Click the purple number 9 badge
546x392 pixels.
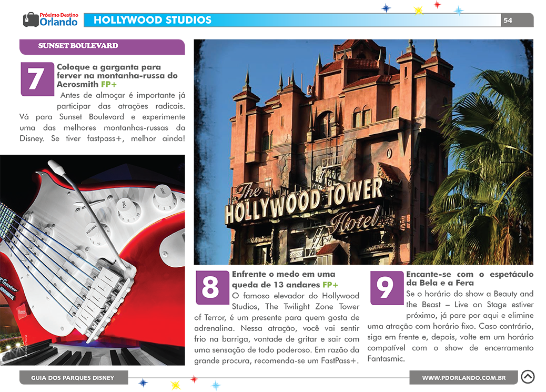pos(387,287)
